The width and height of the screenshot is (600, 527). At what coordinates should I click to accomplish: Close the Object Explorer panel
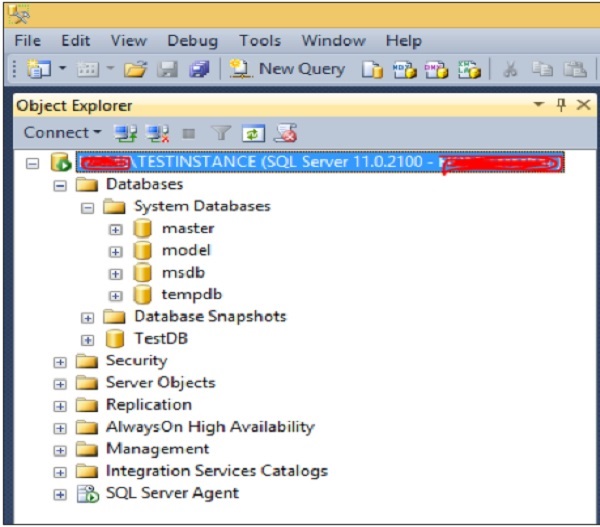tap(584, 105)
